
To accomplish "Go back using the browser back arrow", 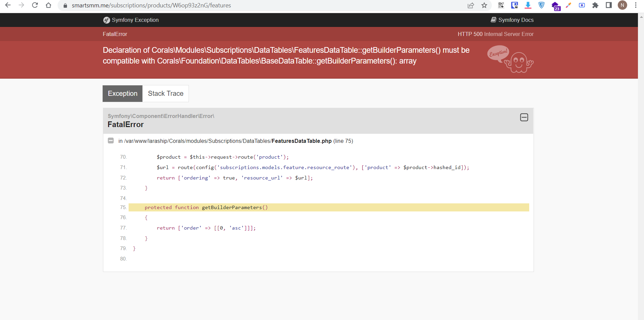I will [x=8, y=5].
